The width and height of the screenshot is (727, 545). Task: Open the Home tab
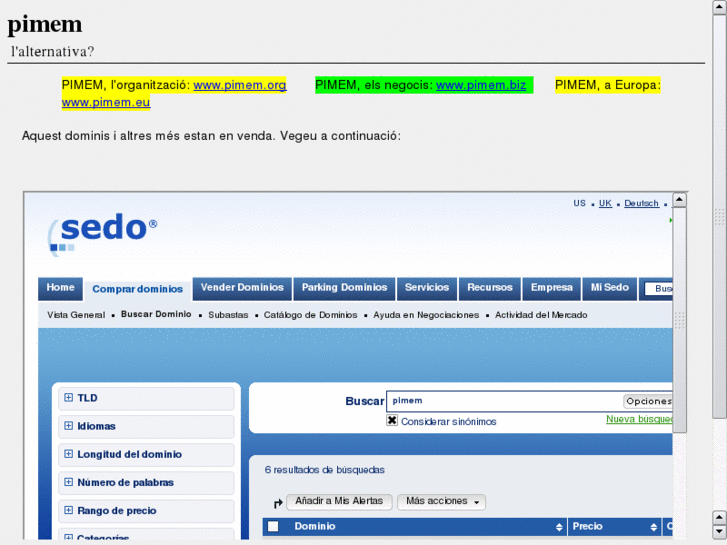click(x=60, y=288)
